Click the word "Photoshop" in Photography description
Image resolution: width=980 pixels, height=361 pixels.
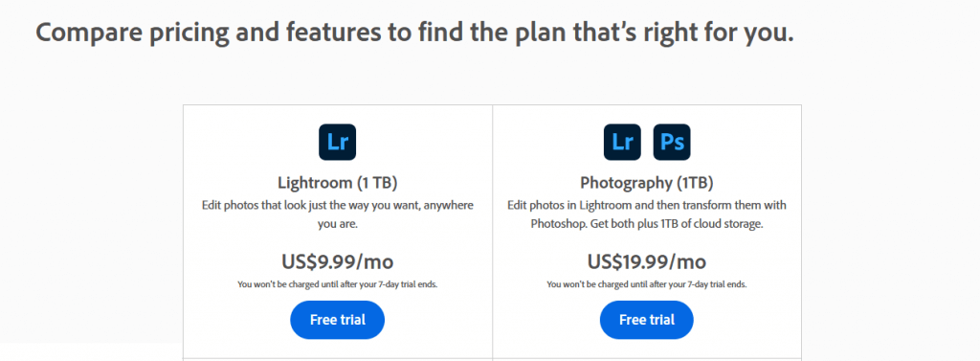pos(556,224)
